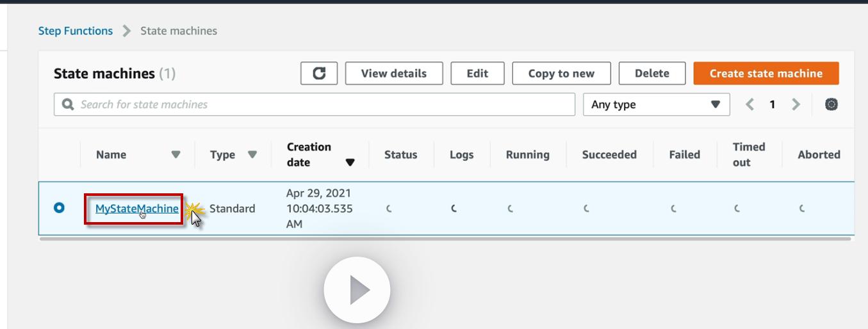868x329 pixels.
Task: Click the Edit button
Action: point(477,74)
